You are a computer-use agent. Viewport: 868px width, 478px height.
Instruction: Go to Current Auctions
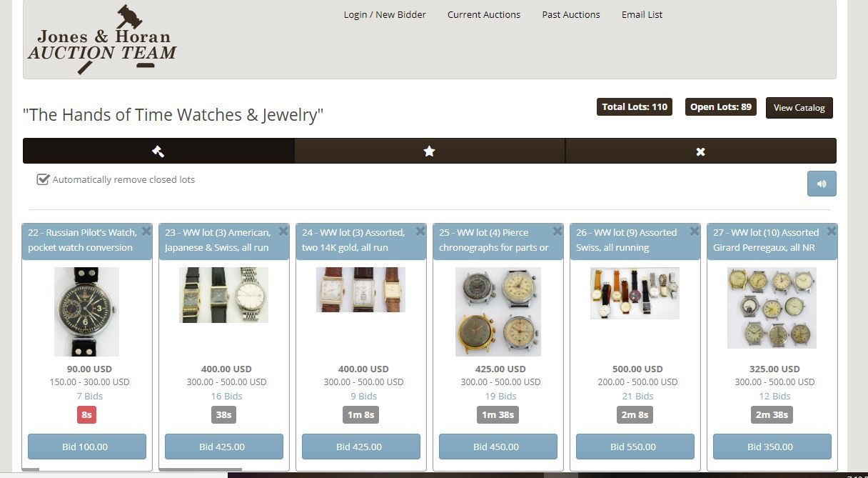point(484,14)
